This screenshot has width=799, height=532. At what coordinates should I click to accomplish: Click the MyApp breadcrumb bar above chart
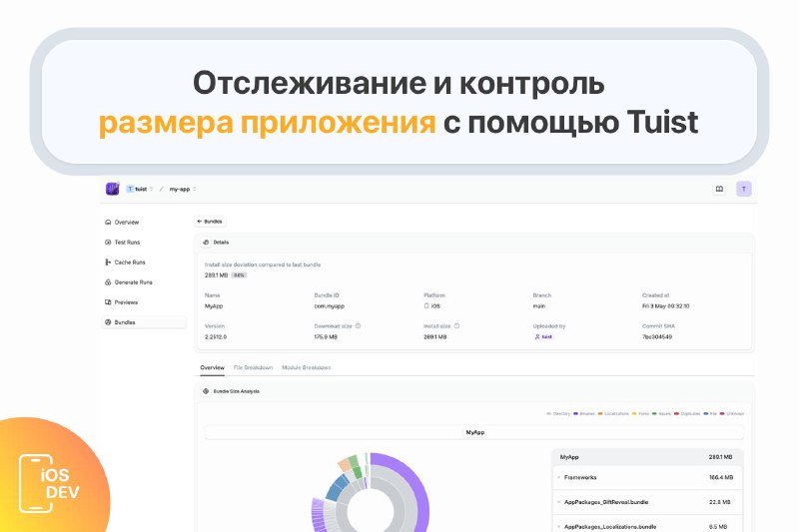474,432
